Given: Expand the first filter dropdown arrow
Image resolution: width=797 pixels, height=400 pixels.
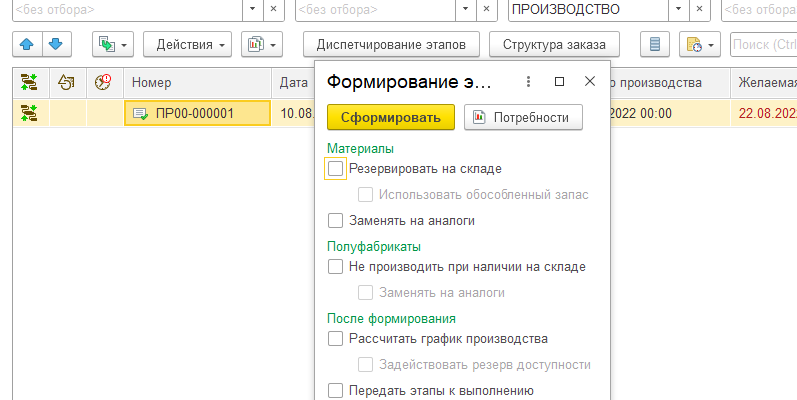Looking at the screenshot, I should [252, 9].
